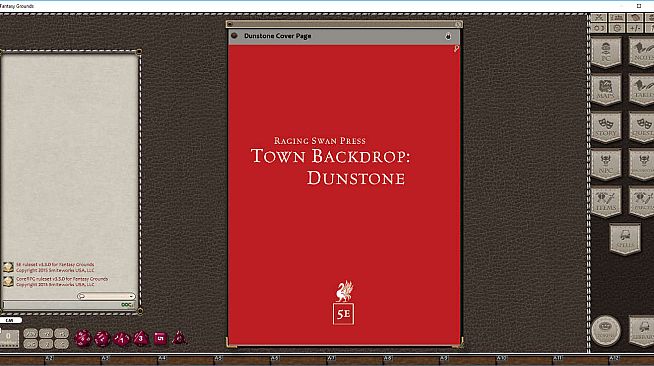Click the modifier box showing 0
Viewport: 654px width, 366px height.
coord(9,338)
